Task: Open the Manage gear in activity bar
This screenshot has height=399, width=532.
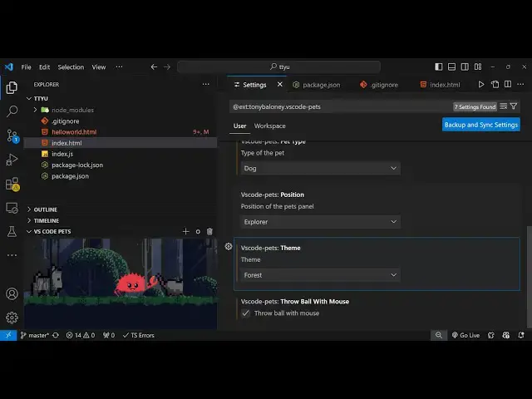Action: (x=12, y=318)
